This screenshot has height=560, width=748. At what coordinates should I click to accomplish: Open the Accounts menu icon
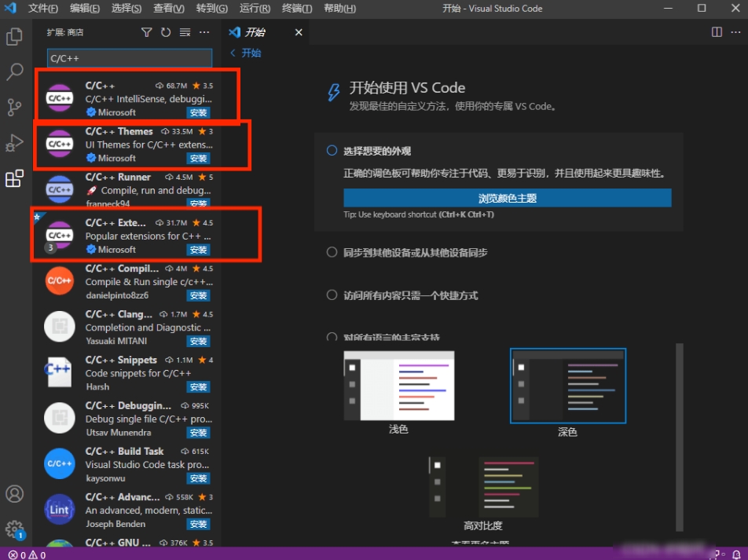[14, 494]
